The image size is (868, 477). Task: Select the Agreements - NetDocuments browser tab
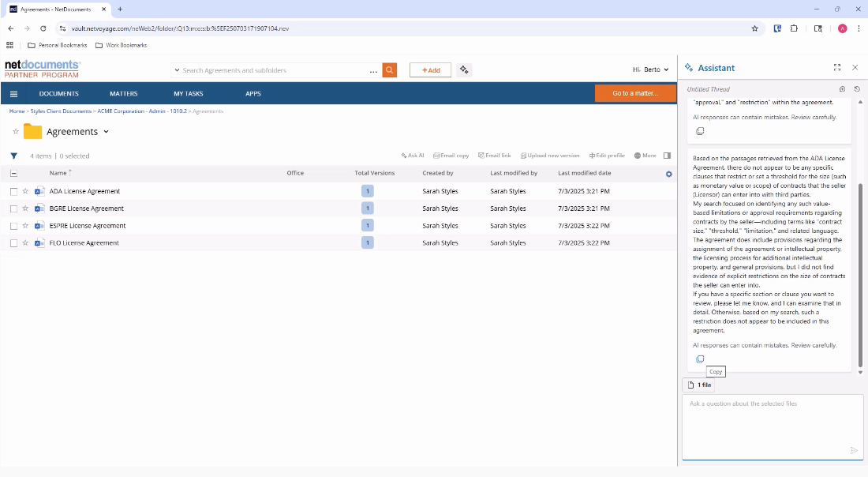58,9
